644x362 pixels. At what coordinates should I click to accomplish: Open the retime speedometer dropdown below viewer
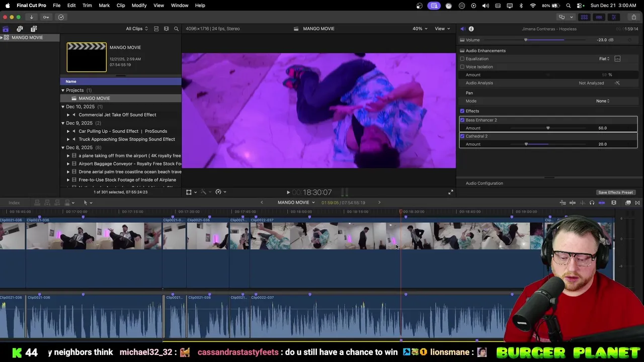(x=221, y=192)
